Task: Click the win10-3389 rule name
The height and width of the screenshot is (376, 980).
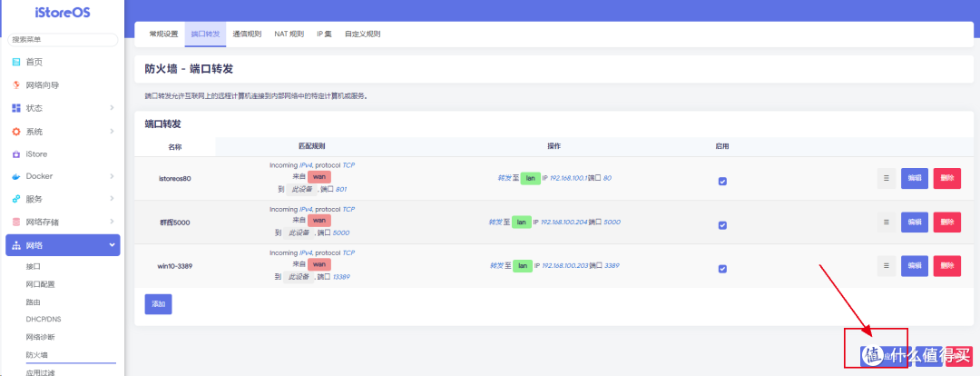Action: pos(175,266)
